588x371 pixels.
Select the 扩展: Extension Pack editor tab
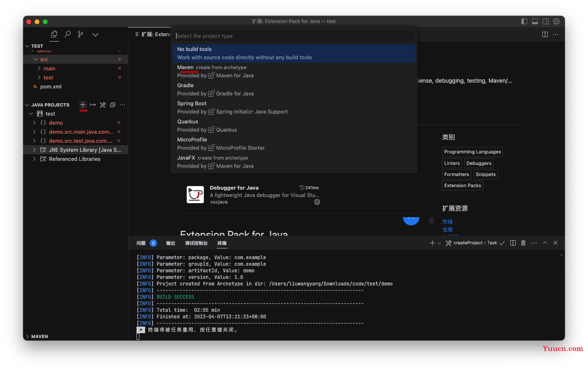click(x=153, y=35)
